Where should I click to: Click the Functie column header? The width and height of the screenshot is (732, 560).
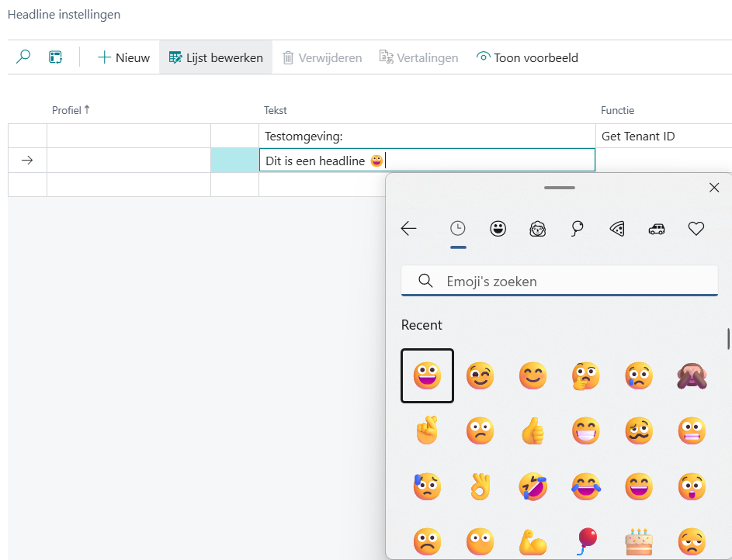coord(617,110)
